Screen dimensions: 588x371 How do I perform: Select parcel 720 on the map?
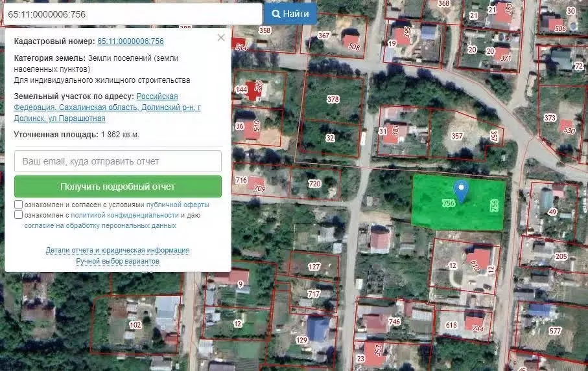point(314,183)
